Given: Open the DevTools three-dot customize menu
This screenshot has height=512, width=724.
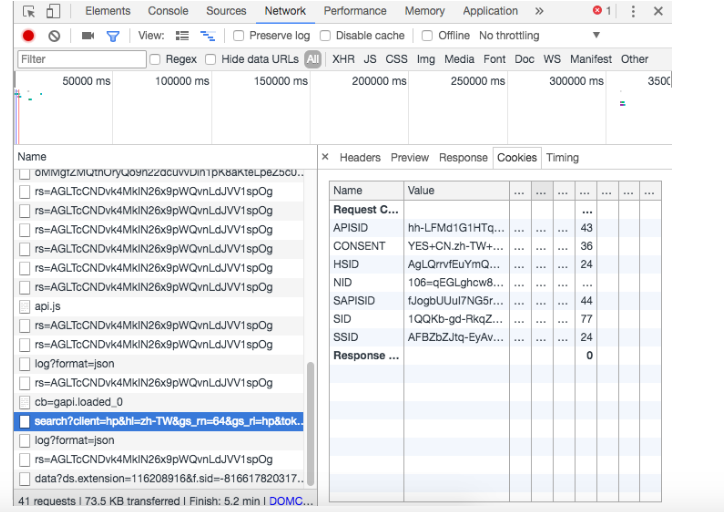Looking at the screenshot, I should click(x=633, y=11).
